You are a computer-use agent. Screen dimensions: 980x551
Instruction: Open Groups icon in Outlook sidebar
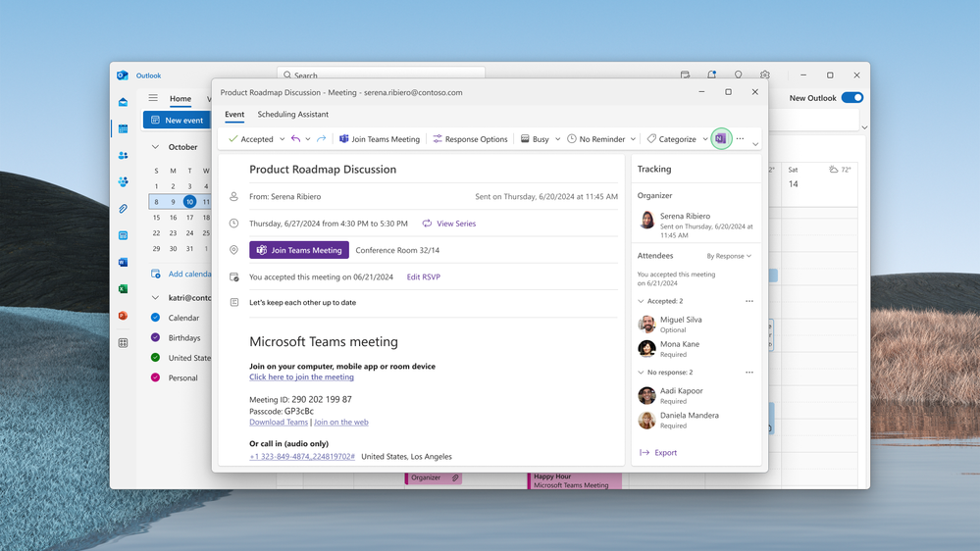(x=124, y=181)
